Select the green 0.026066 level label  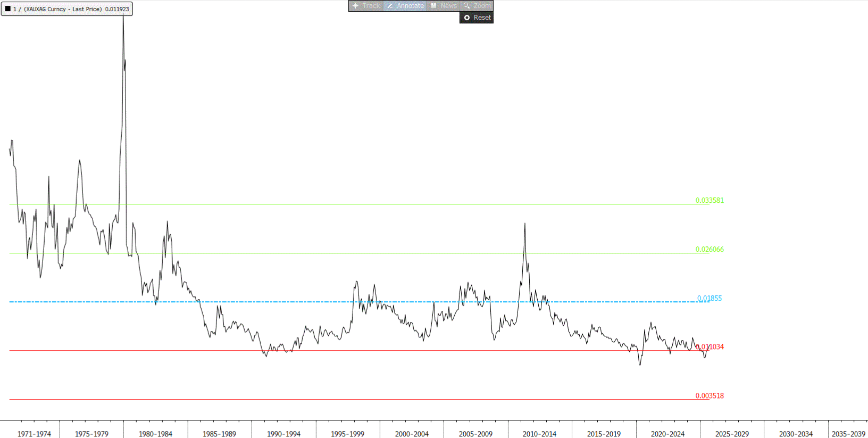coord(710,250)
